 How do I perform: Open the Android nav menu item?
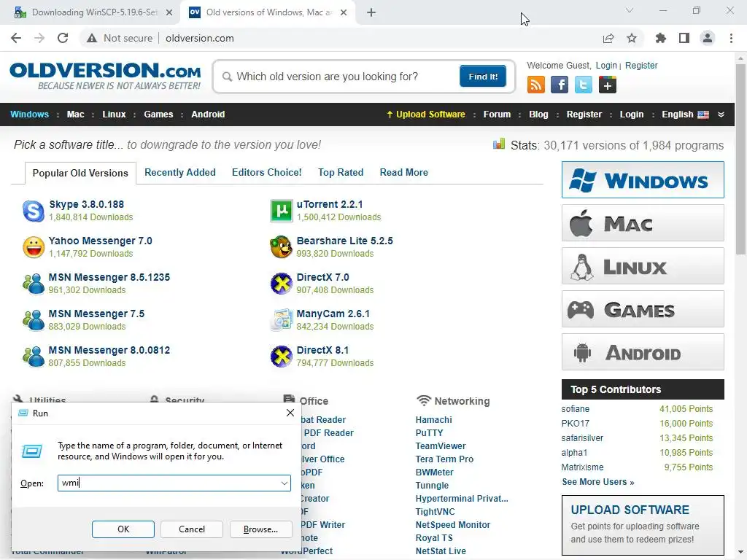coord(208,114)
